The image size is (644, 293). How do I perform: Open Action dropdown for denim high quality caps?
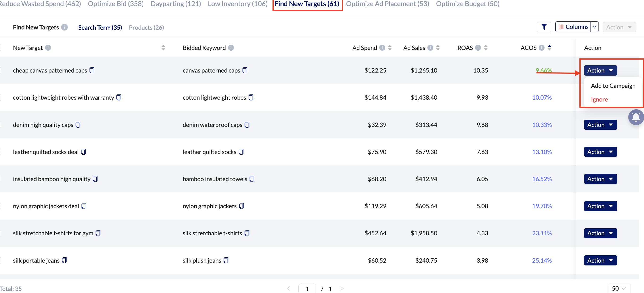[x=600, y=125]
